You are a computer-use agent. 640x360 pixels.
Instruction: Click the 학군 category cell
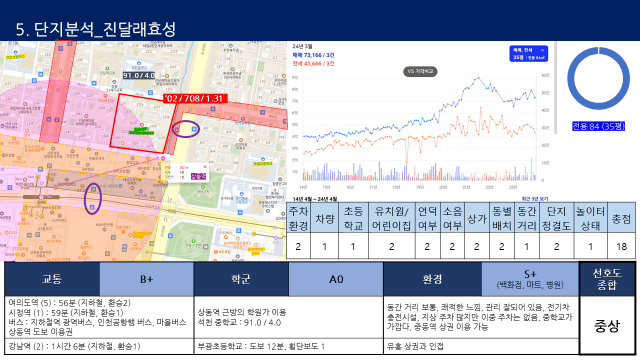tap(241, 279)
